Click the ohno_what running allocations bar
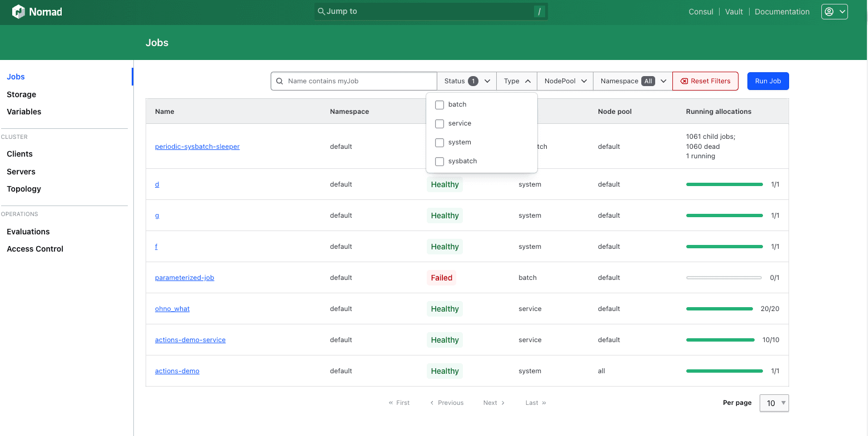The image size is (868, 436). coord(719,309)
